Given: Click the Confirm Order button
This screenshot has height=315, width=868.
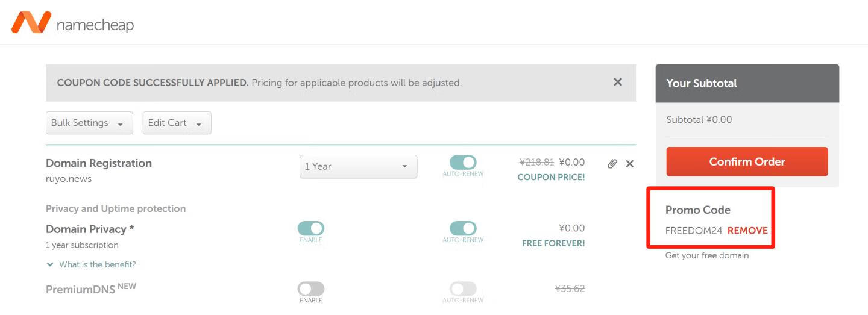Looking at the screenshot, I should point(747,161).
